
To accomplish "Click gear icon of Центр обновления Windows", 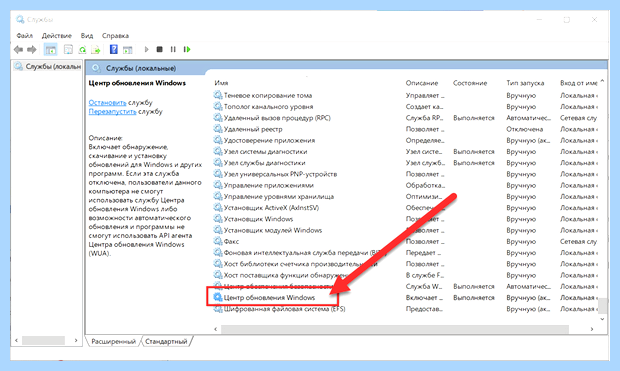I will click(x=218, y=297).
